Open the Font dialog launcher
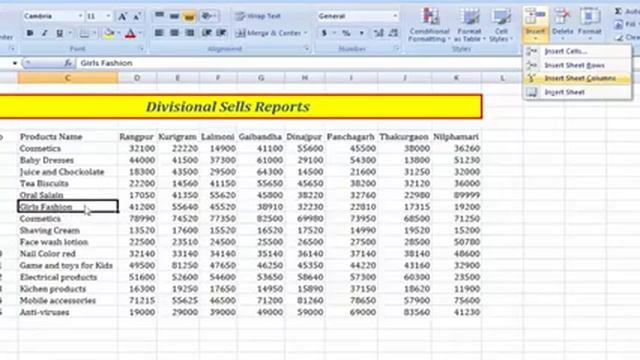Viewport: 640px width, 360px height. (141, 49)
